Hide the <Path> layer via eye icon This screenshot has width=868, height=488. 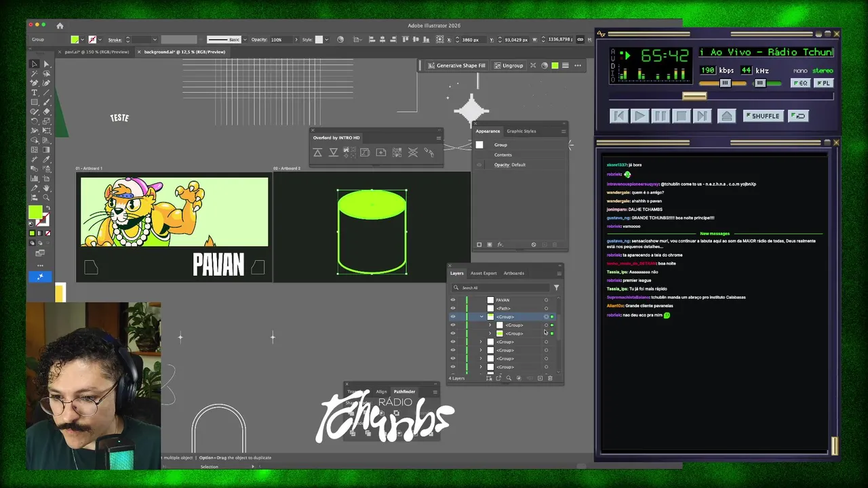point(453,308)
